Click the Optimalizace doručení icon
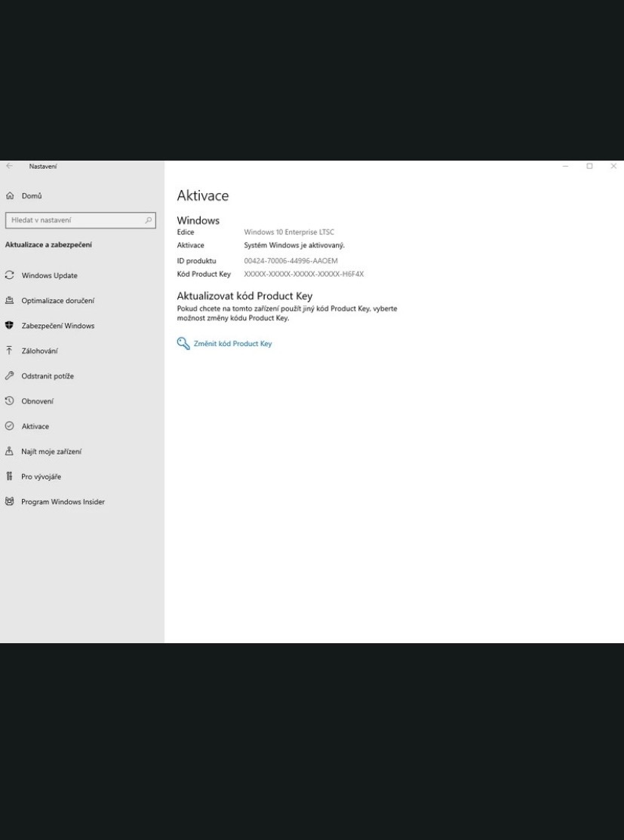Screen dimensions: 624x840 10,301
